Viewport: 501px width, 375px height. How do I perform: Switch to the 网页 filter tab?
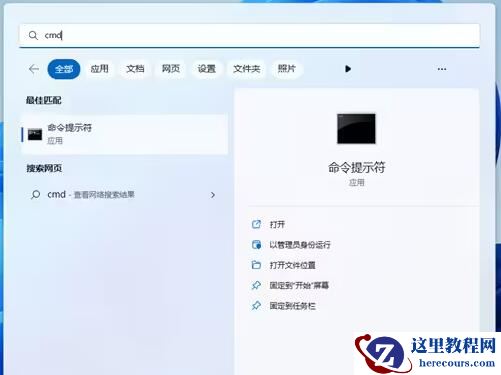(171, 69)
